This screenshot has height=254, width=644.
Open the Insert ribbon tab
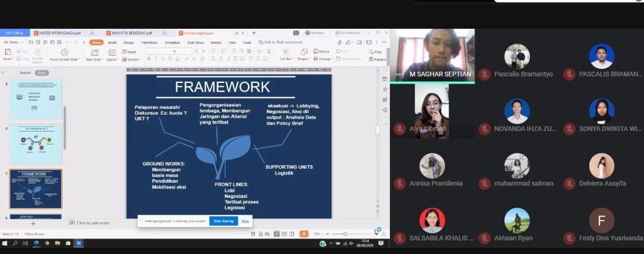tap(112, 42)
